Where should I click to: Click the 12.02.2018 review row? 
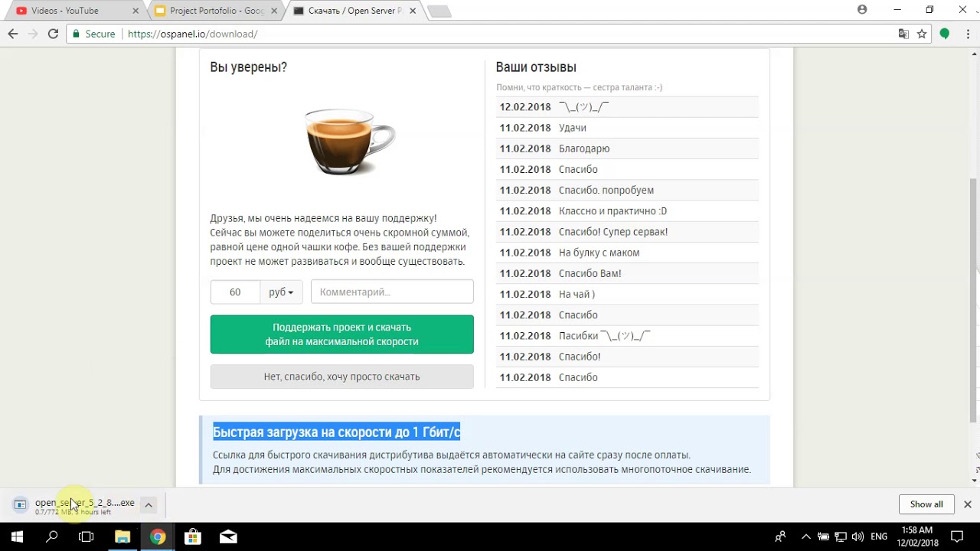(x=627, y=106)
